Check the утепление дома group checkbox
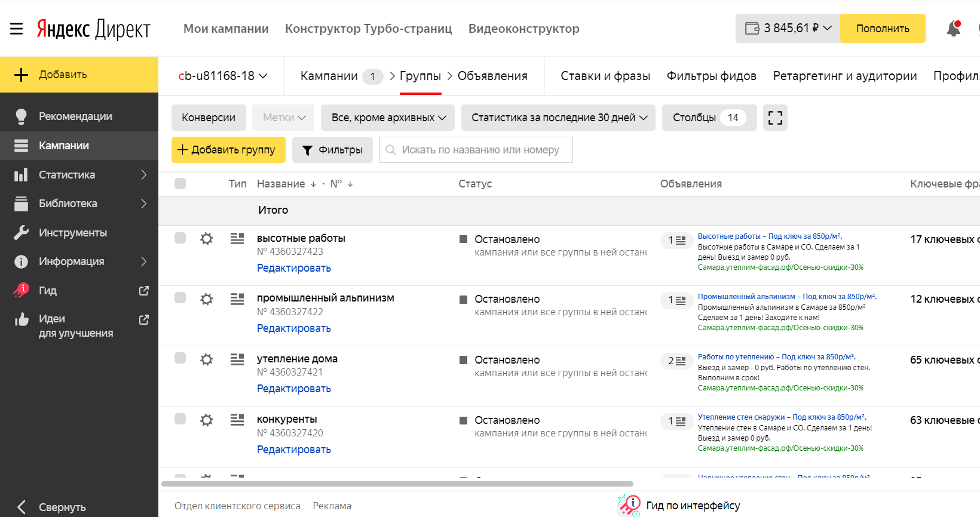Viewport: 980px width, 517px height. [180, 358]
